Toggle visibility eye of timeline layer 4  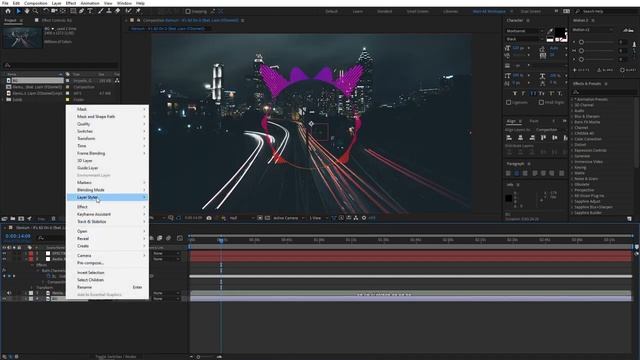coord(4,299)
